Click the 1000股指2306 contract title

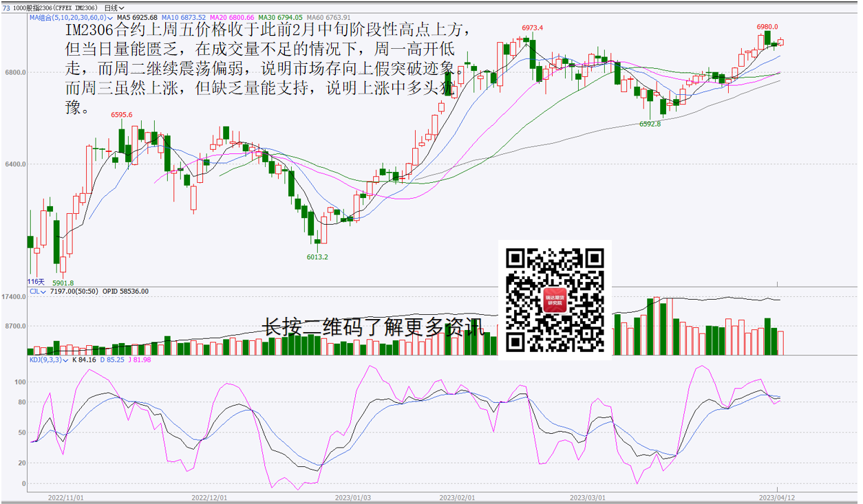pyautogui.click(x=56, y=8)
